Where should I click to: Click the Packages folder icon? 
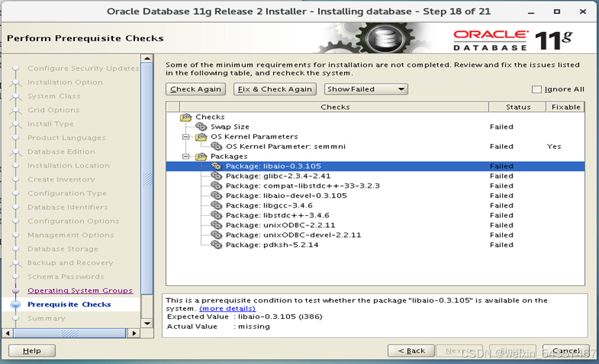tap(202, 156)
